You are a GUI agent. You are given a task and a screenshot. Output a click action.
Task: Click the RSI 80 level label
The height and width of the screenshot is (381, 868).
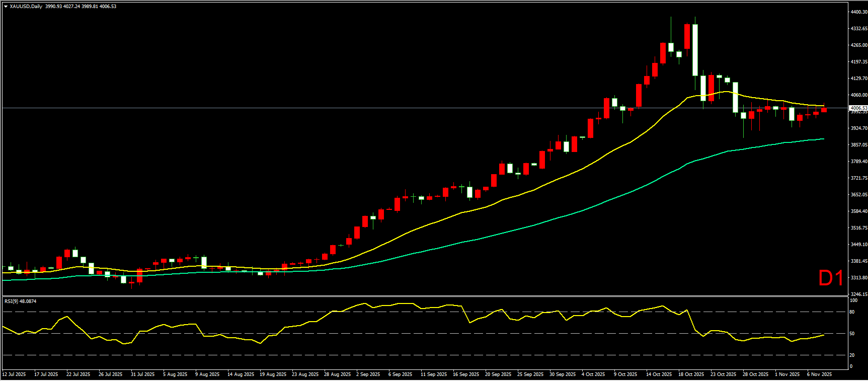point(852,312)
